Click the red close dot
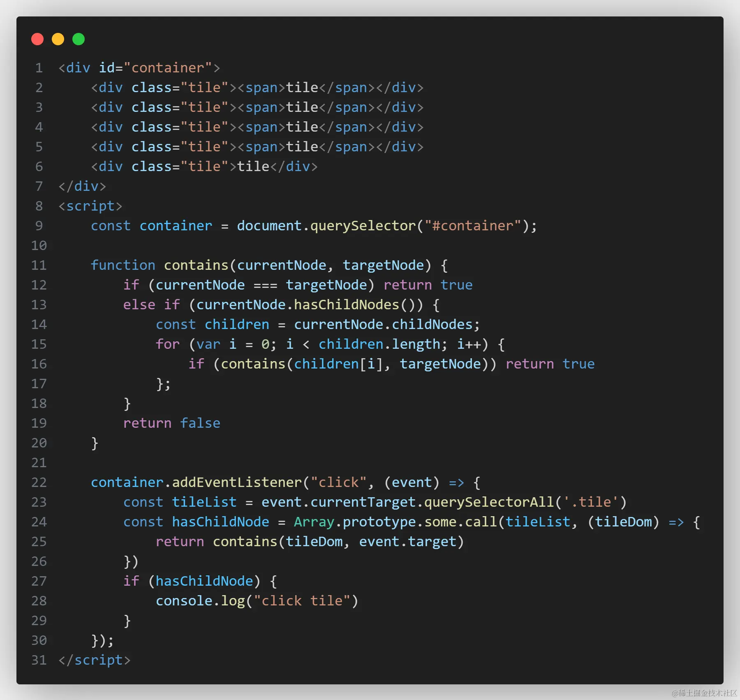This screenshot has width=740, height=700. (x=37, y=39)
